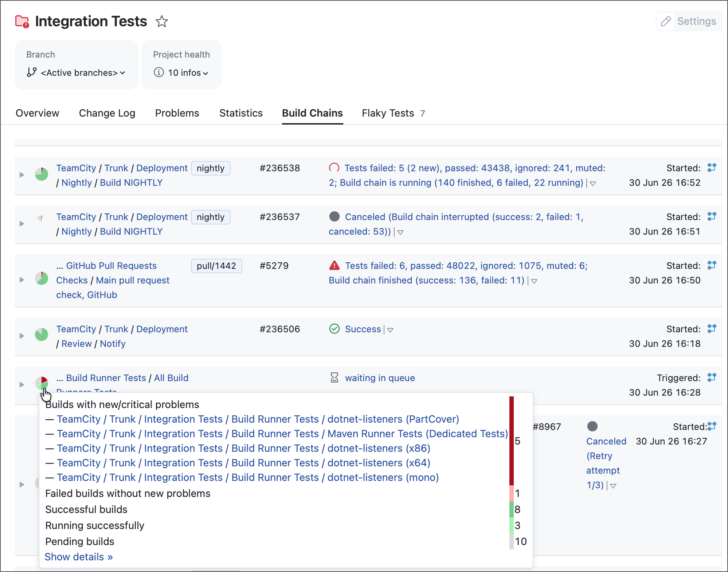Open Maven Runner Tests (Dedicated Tests) link
Image resolution: width=728 pixels, height=572 pixels.
click(282, 434)
